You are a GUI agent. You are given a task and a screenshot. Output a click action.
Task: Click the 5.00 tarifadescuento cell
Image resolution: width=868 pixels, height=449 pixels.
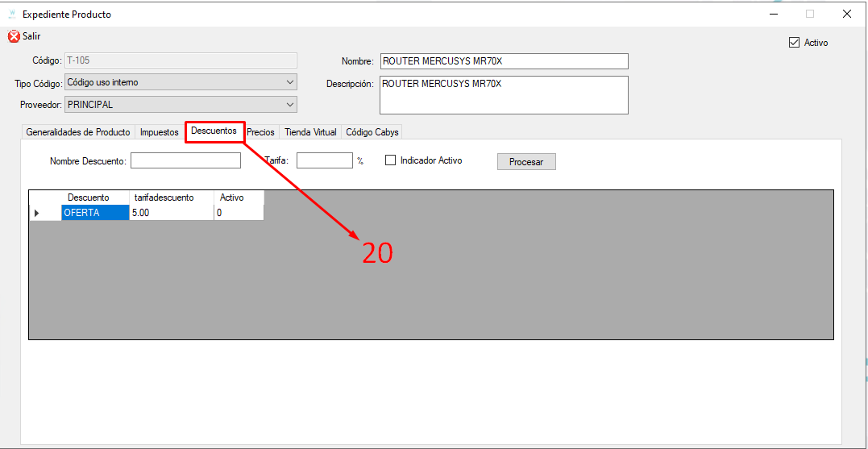click(172, 213)
